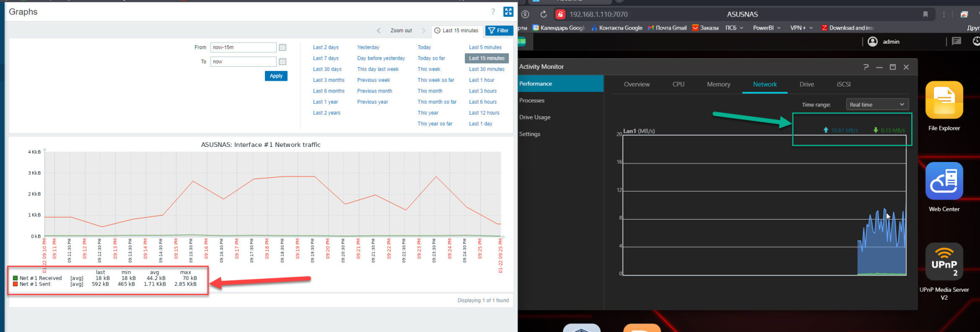This screenshot has width=980, height=332.
Task: Shift time period backward with left chevron
Action: [378, 31]
